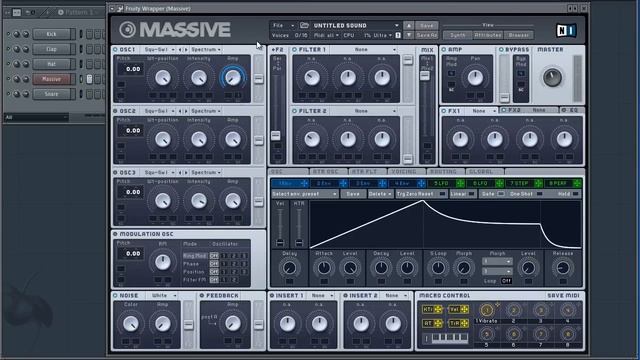Toggle Ring Mod Off button in Modulation OSC
Viewport: 640px width, 360px height.
(214, 256)
